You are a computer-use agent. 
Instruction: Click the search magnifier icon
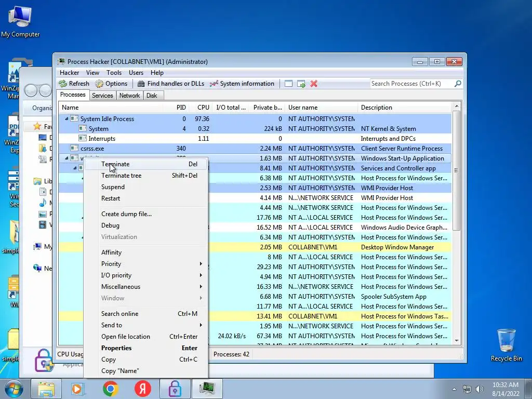(458, 84)
